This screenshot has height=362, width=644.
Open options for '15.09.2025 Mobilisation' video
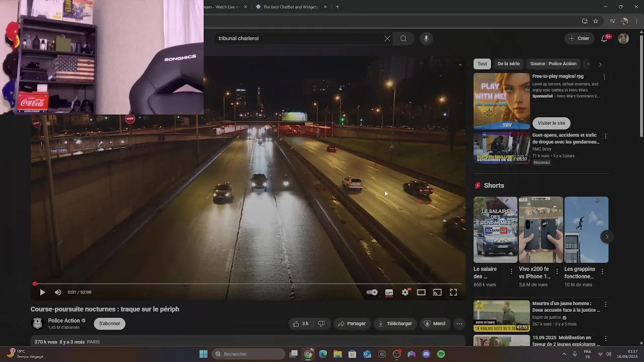pos(606,339)
